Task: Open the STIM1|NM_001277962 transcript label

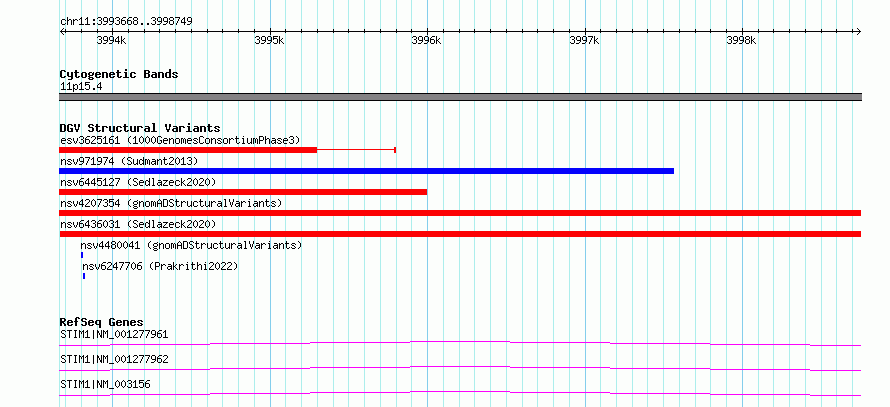Action: [x=114, y=360]
